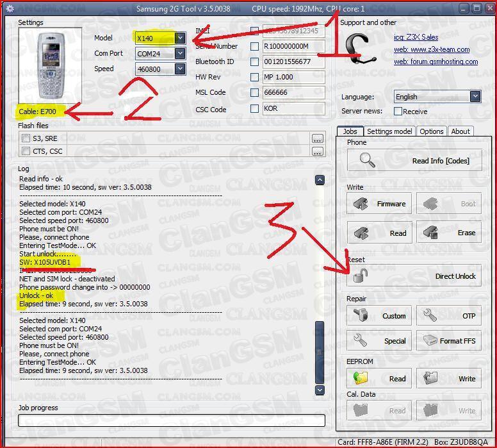Tick the Bluetooth ID checkbox
The height and width of the screenshot is (448, 497).
point(254,62)
